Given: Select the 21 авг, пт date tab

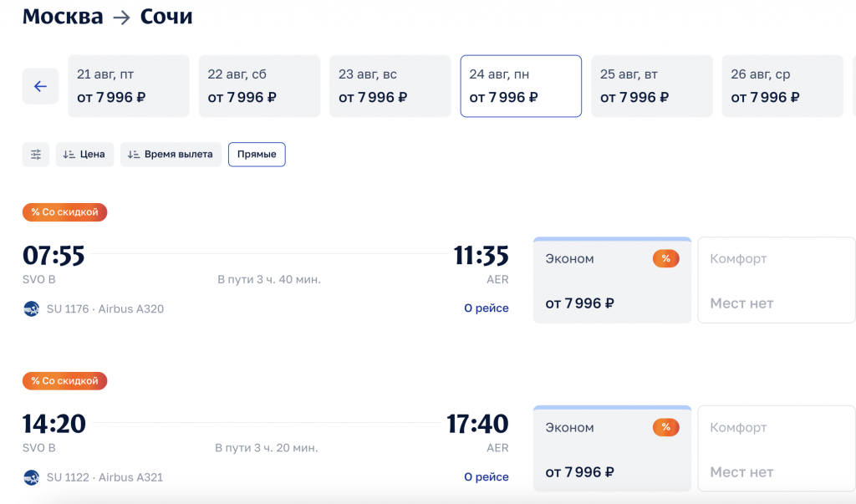Looking at the screenshot, I should [129, 86].
